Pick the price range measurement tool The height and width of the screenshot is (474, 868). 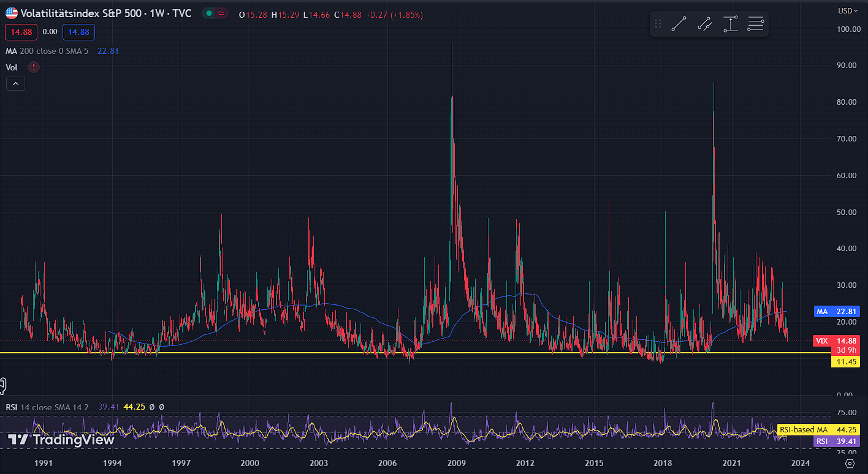pos(730,24)
